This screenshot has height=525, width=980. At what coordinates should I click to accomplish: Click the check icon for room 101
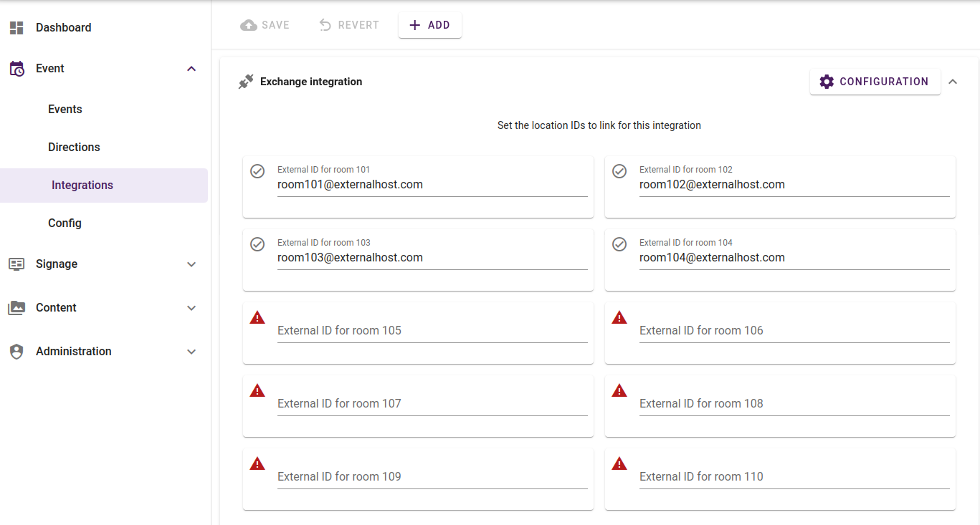[x=257, y=171]
